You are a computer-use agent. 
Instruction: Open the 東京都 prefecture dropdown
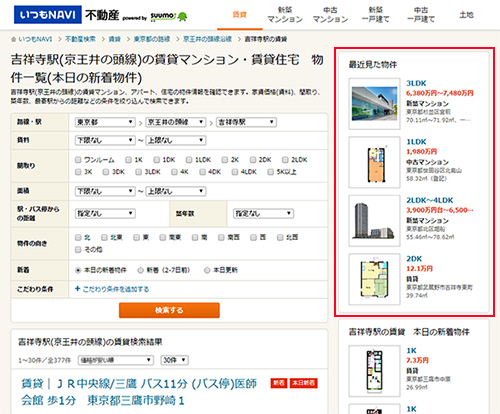105,122
